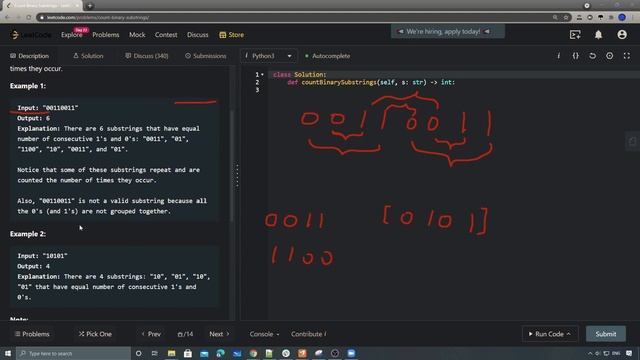Click the LeetCode logo
Screen dimensions: 640x360
31,35
